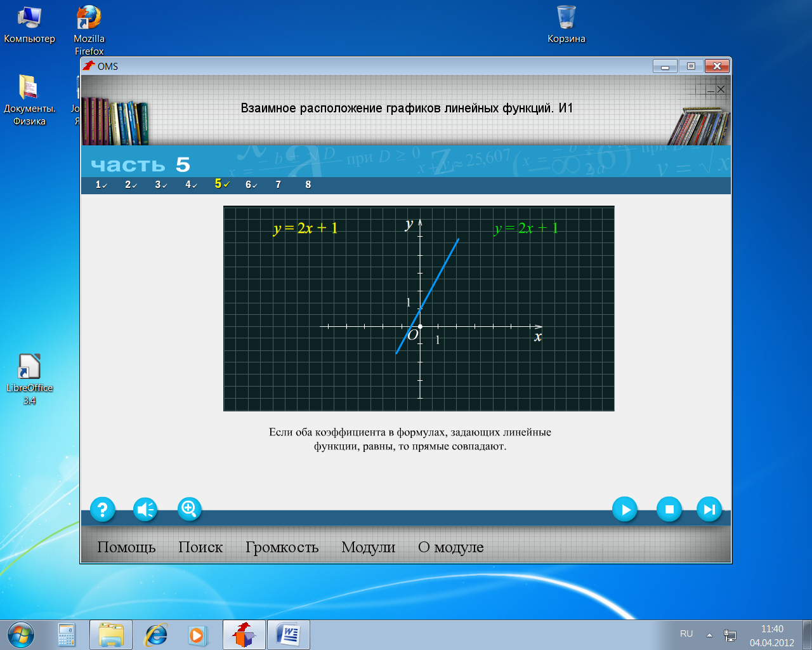Image resolution: width=812 pixels, height=650 pixels.
Task: Jump to part 7 of lesson
Action: click(x=278, y=185)
